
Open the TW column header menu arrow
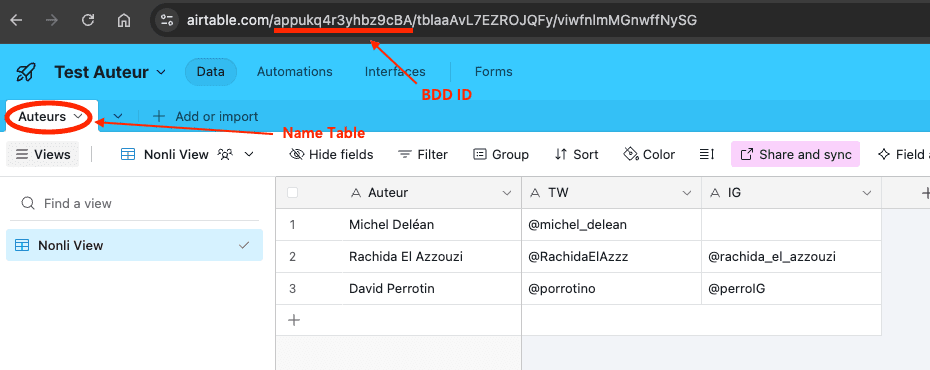(x=687, y=193)
